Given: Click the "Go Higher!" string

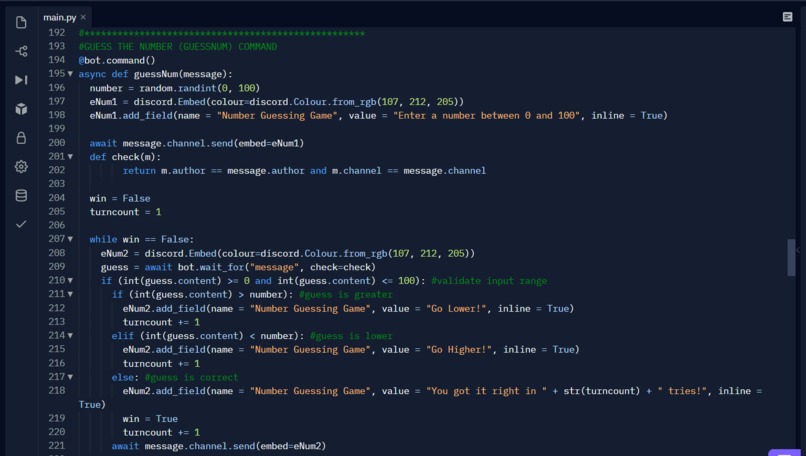Looking at the screenshot, I should [x=459, y=350].
